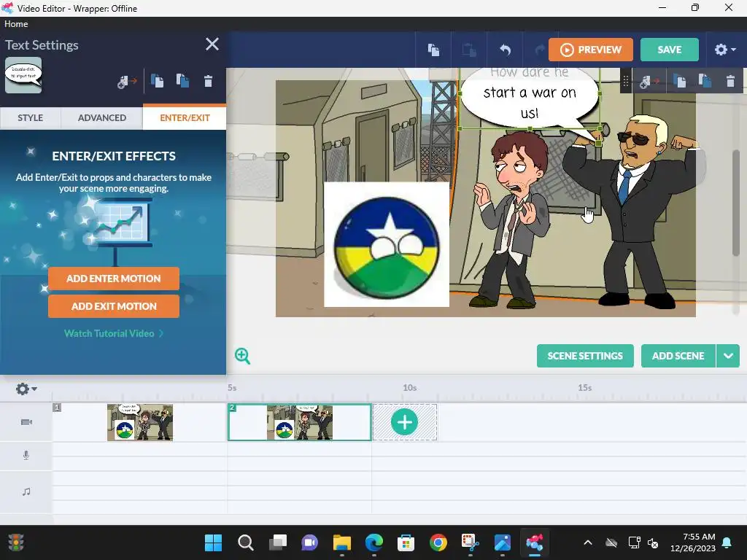
Task: Click send backward icon on floating toolbar
Action: (705, 81)
